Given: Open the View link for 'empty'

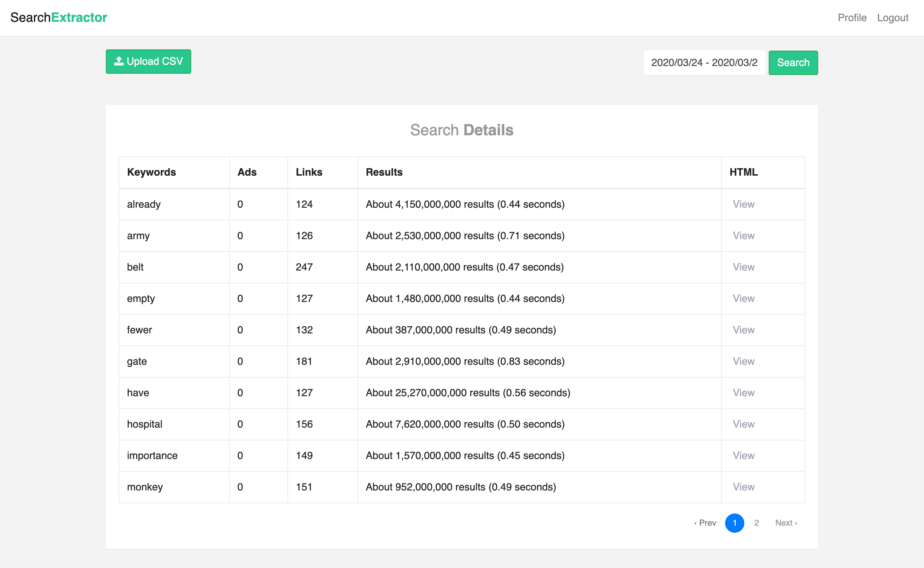Looking at the screenshot, I should (x=743, y=299).
